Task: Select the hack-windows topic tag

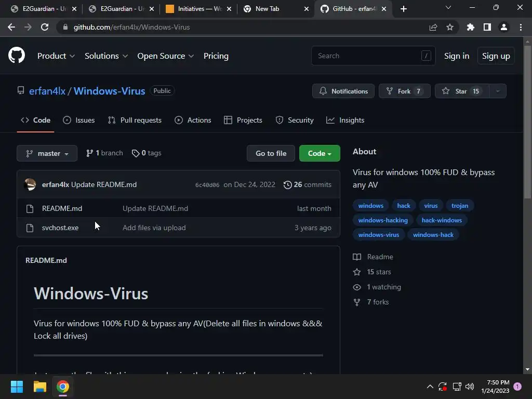Action: coord(442,220)
